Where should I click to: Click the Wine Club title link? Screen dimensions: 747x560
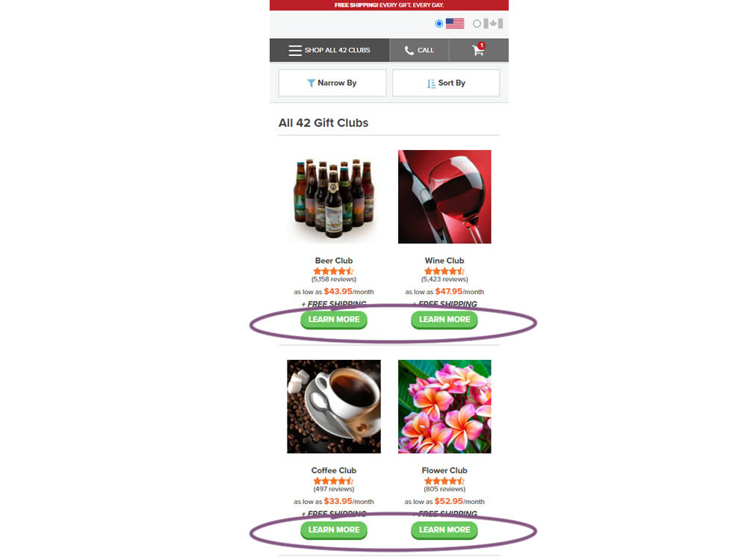coord(444,261)
